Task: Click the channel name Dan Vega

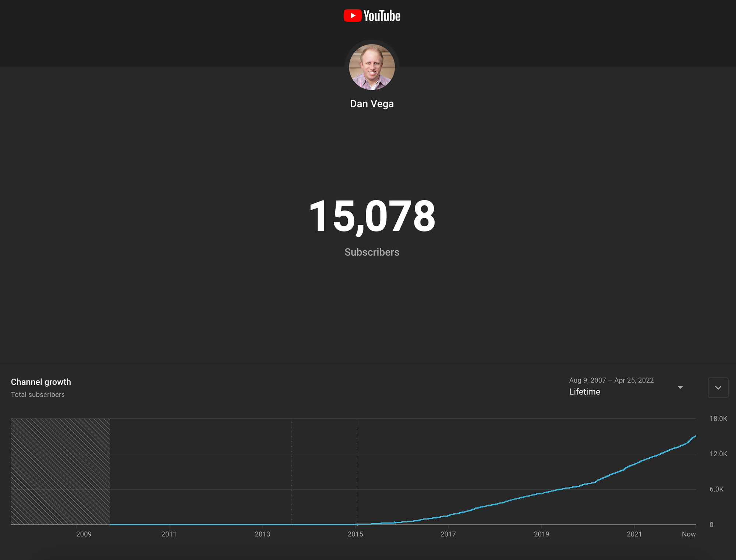Action: (x=371, y=103)
